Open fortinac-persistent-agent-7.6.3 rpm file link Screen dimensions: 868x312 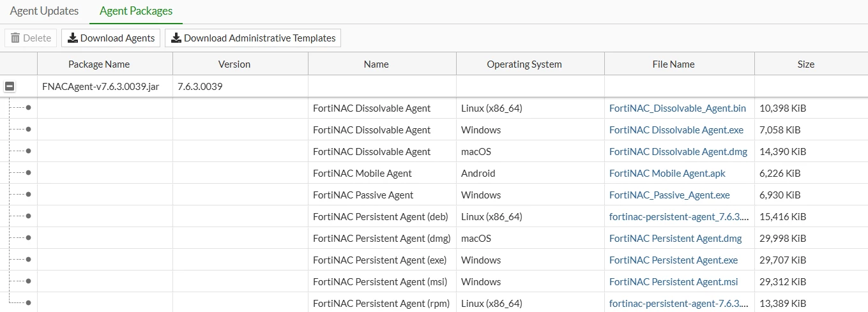pyautogui.click(x=679, y=303)
